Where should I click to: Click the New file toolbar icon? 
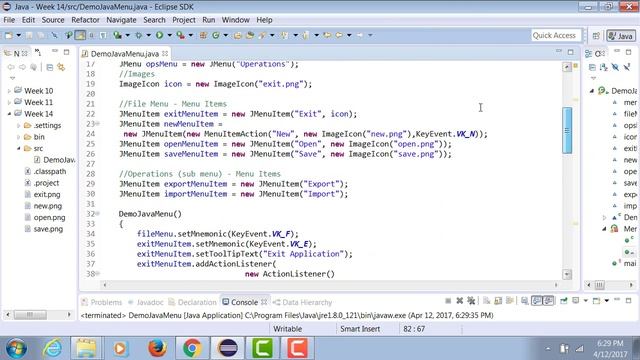pos(9,36)
